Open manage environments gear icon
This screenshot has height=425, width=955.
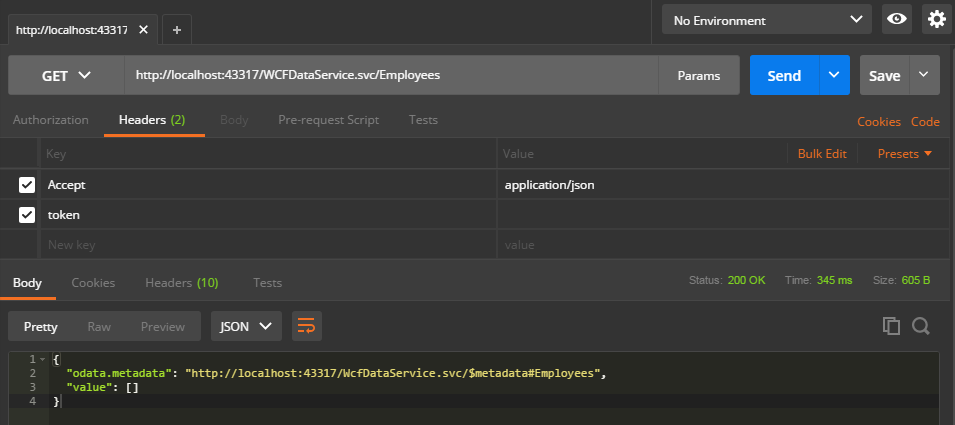point(937,19)
